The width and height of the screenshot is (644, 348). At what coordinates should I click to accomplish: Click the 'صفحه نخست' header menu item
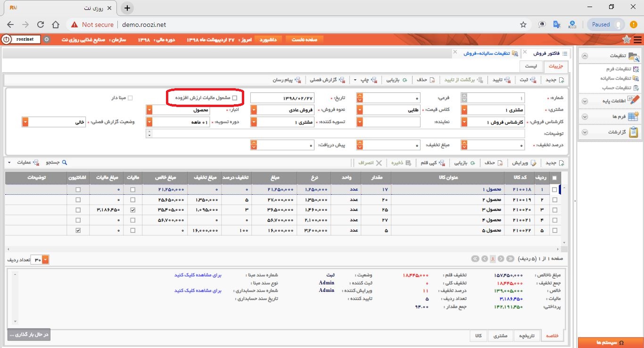pyautogui.click(x=305, y=40)
